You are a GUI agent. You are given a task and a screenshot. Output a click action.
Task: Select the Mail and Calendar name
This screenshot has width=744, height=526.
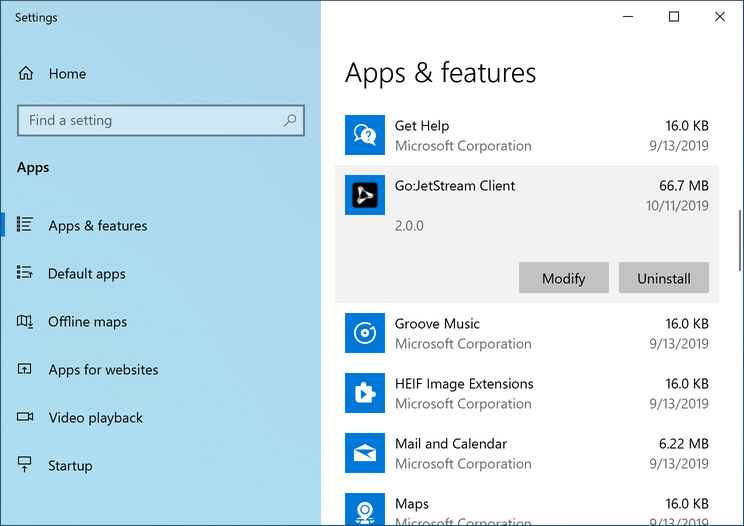tap(451, 443)
